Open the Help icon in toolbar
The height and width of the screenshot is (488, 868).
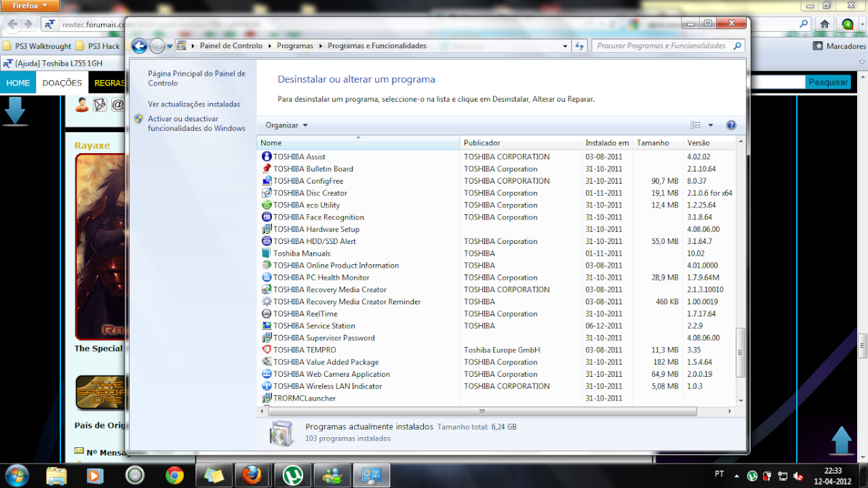731,125
